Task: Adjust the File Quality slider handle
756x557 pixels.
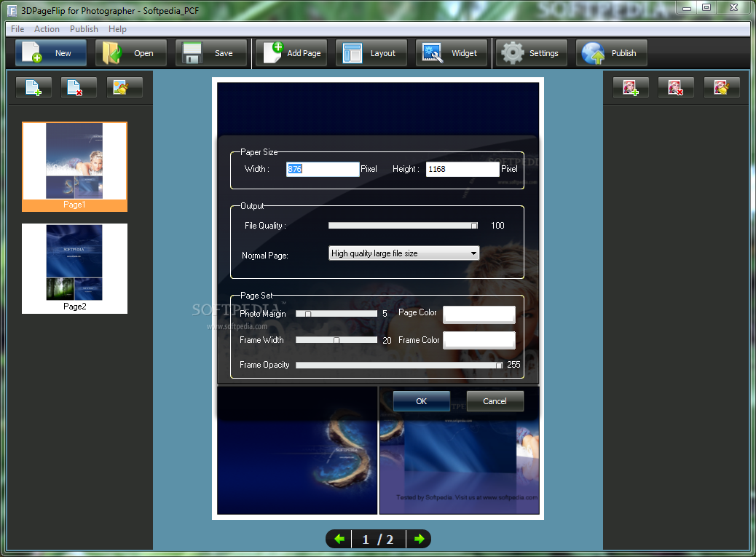Action: click(474, 226)
